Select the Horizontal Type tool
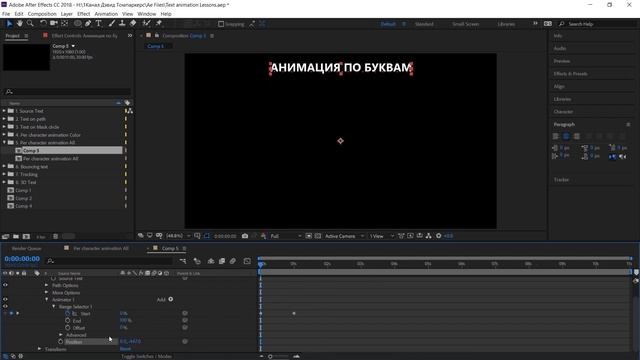The height and width of the screenshot is (360, 640). [x=99, y=24]
